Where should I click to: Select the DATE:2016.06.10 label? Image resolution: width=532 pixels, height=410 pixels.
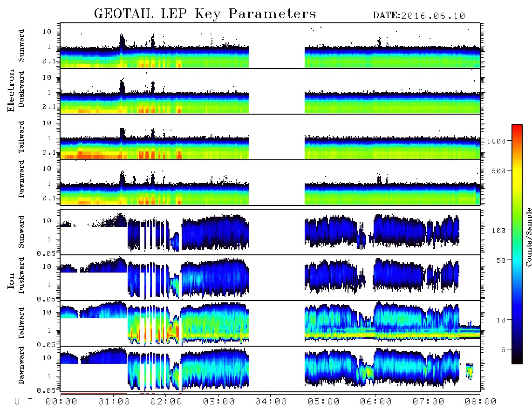(x=419, y=16)
